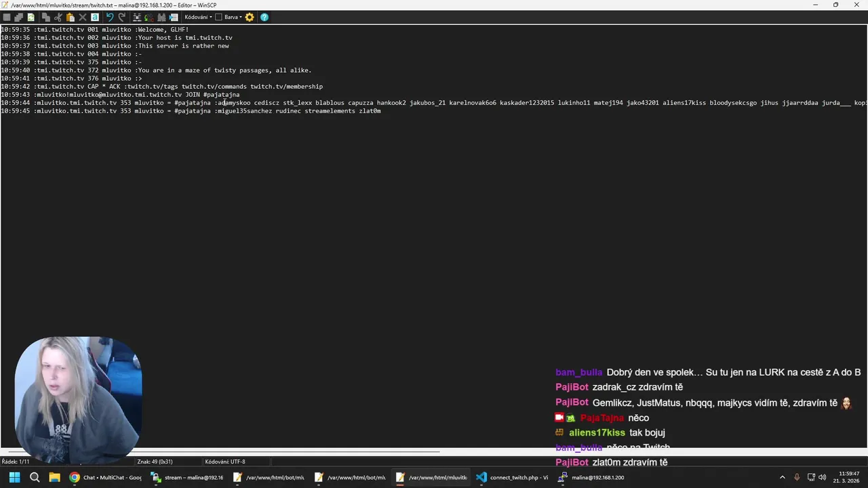This screenshot has height=488, width=868.
Task: Open Find with the binoculars icon
Action: pyautogui.click(x=136, y=17)
